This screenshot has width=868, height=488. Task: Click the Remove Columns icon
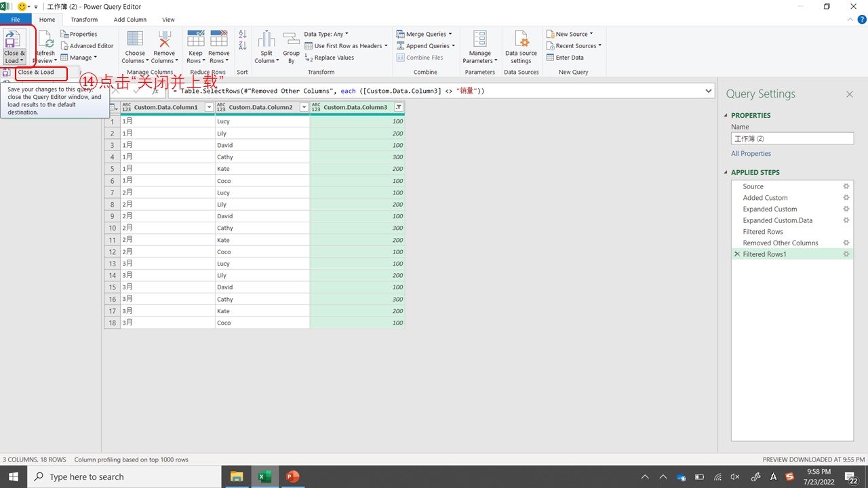tap(164, 39)
